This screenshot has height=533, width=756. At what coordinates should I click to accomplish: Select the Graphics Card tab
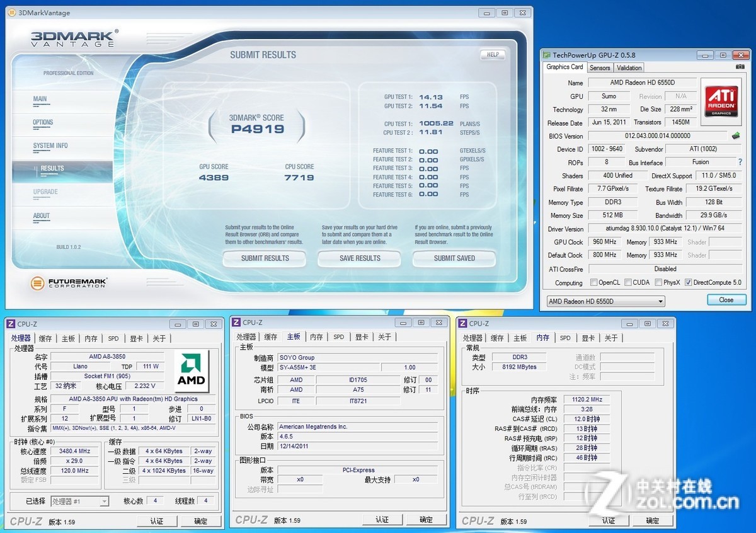point(564,67)
